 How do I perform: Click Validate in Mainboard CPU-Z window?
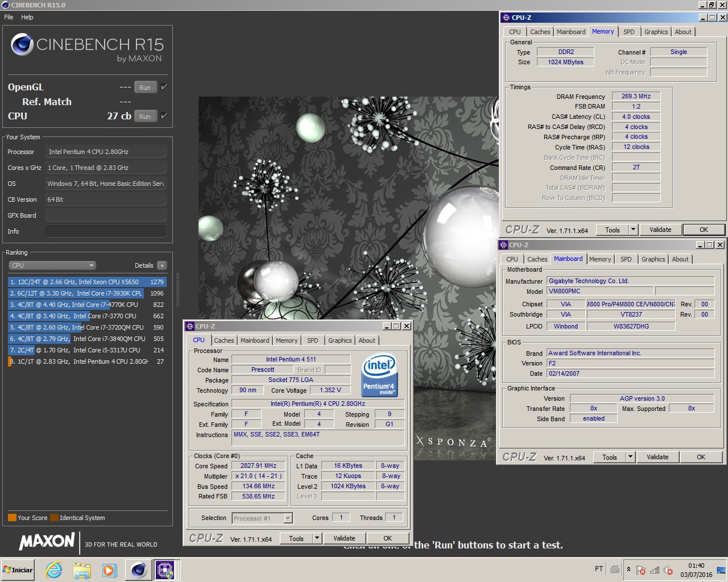coord(657,457)
